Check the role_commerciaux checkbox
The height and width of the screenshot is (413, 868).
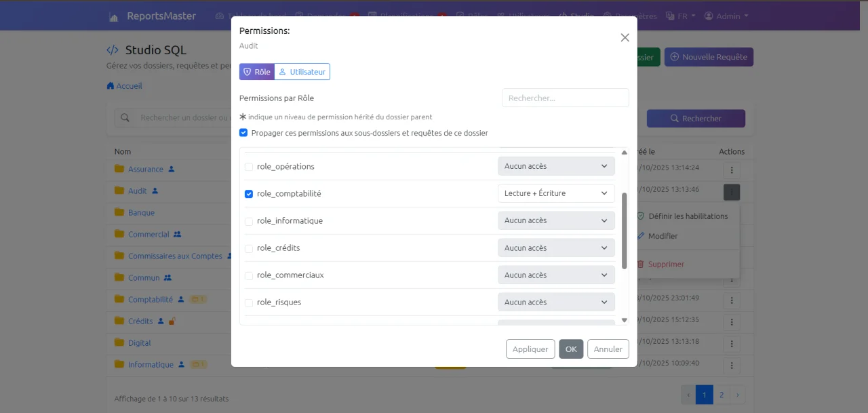coord(249,275)
